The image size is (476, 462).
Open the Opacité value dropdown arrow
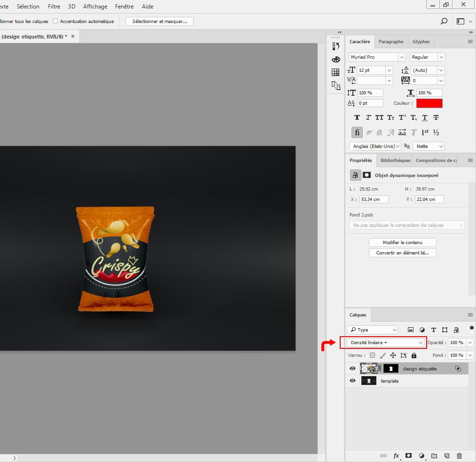[470, 342]
